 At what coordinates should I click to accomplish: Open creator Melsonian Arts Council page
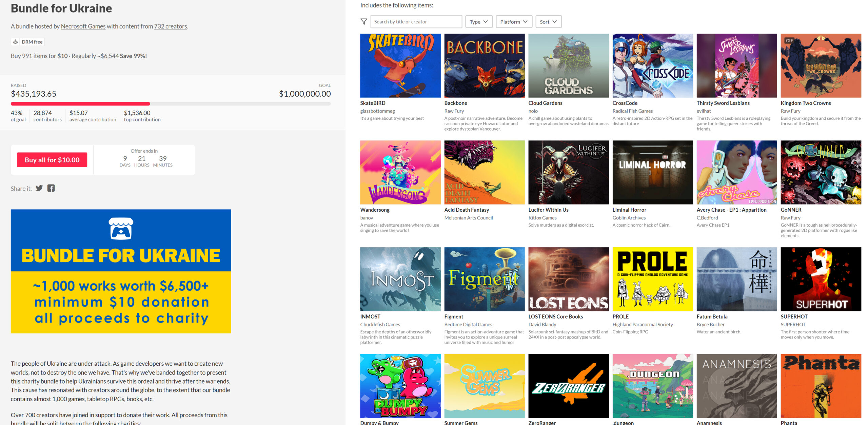(x=468, y=218)
